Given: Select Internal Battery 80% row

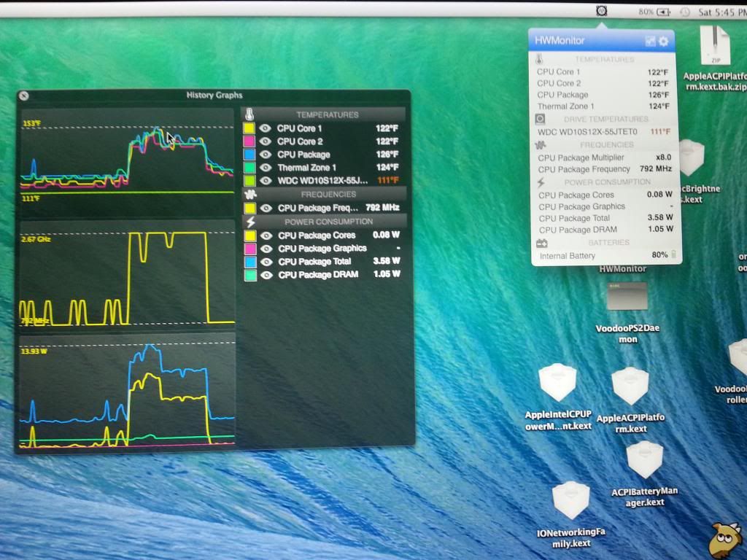Looking at the screenshot, I should [607, 256].
